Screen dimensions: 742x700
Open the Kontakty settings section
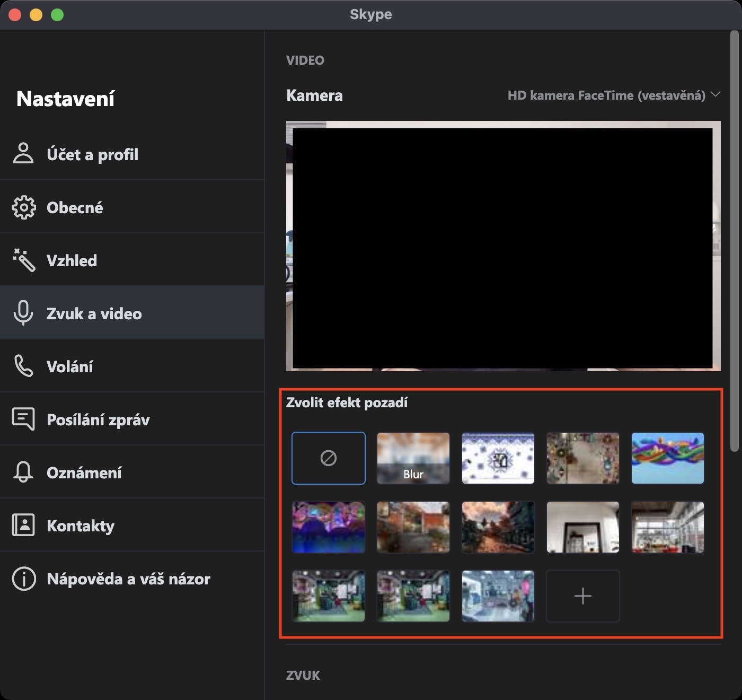[81, 526]
